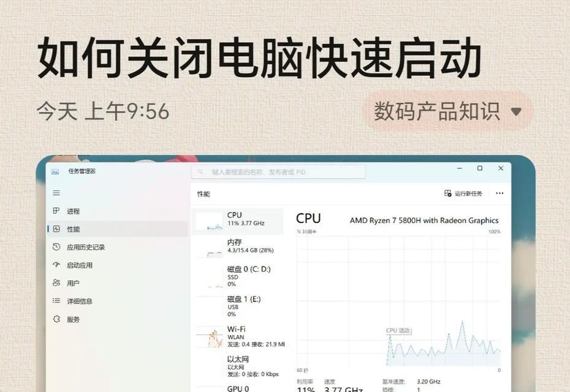Click the search box in Task Manager
The height and width of the screenshot is (392, 570).
pos(278,172)
